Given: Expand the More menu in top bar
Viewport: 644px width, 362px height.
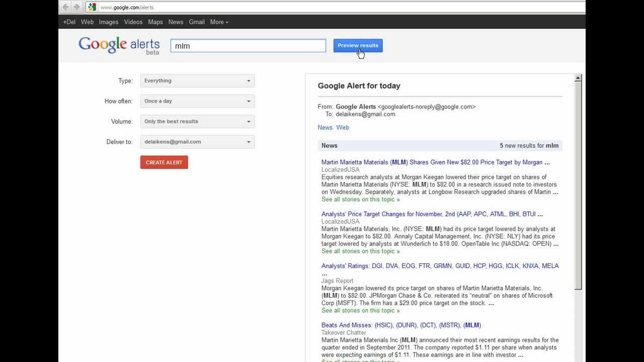Looking at the screenshot, I should pos(219,22).
